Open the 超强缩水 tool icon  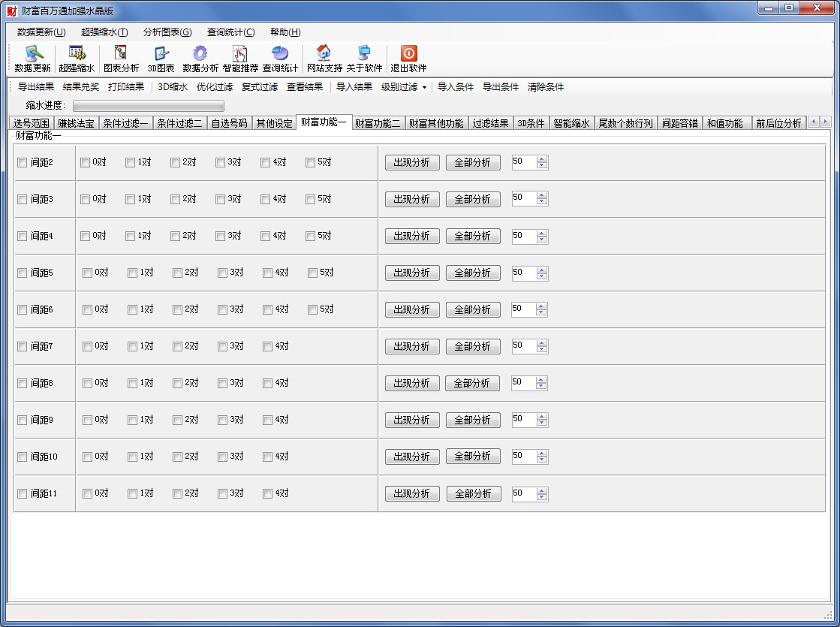[77, 54]
